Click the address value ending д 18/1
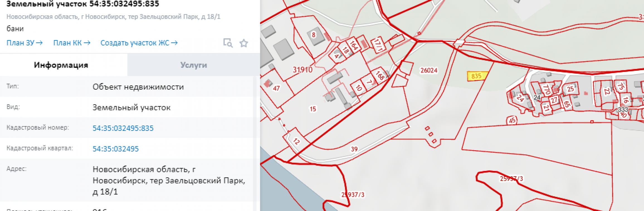644x211 pixels. [169, 180]
